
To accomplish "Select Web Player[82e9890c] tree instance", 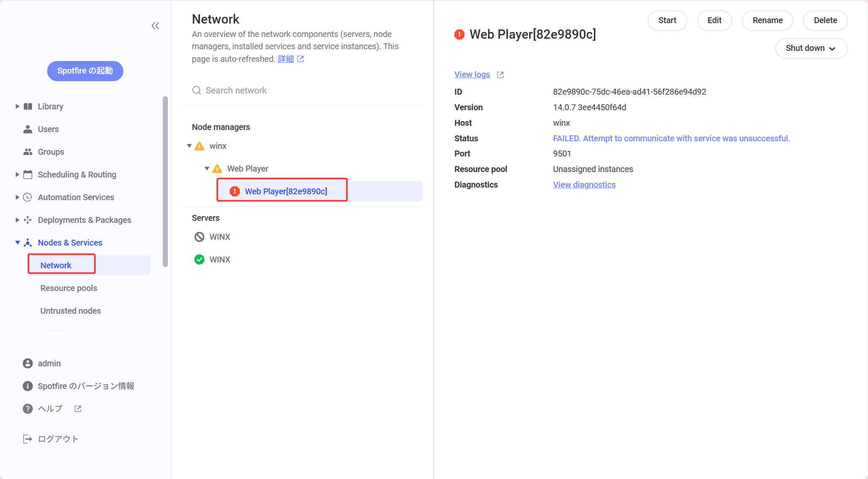I will [286, 191].
